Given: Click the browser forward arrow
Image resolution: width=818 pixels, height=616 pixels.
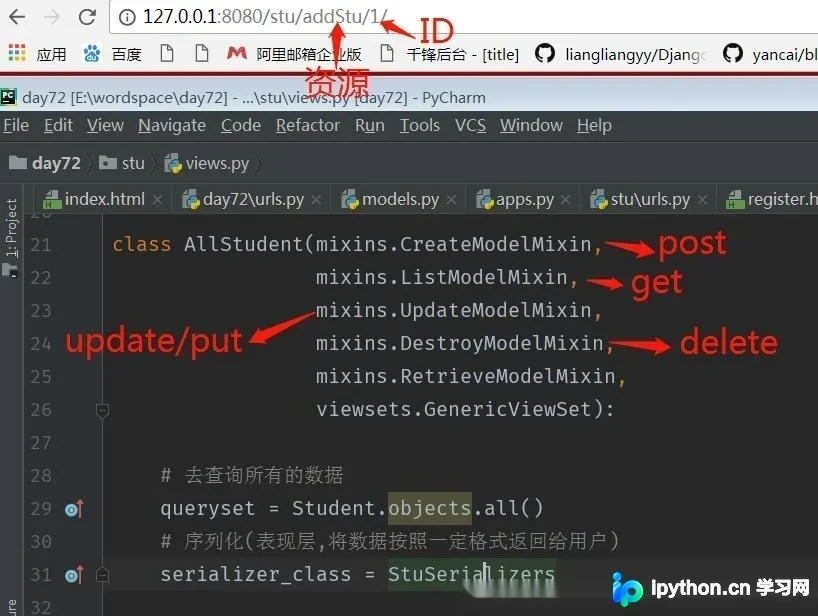Looking at the screenshot, I should [x=52, y=17].
